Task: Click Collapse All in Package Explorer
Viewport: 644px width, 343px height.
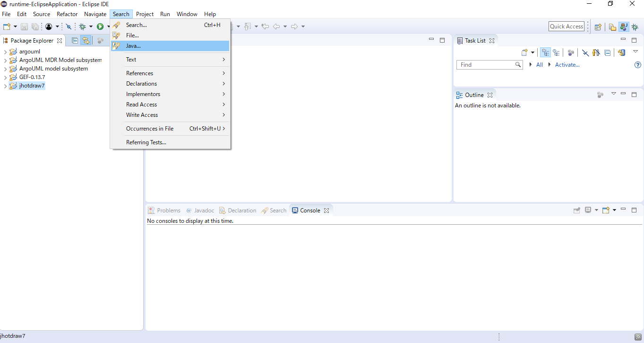Action: coord(75,41)
